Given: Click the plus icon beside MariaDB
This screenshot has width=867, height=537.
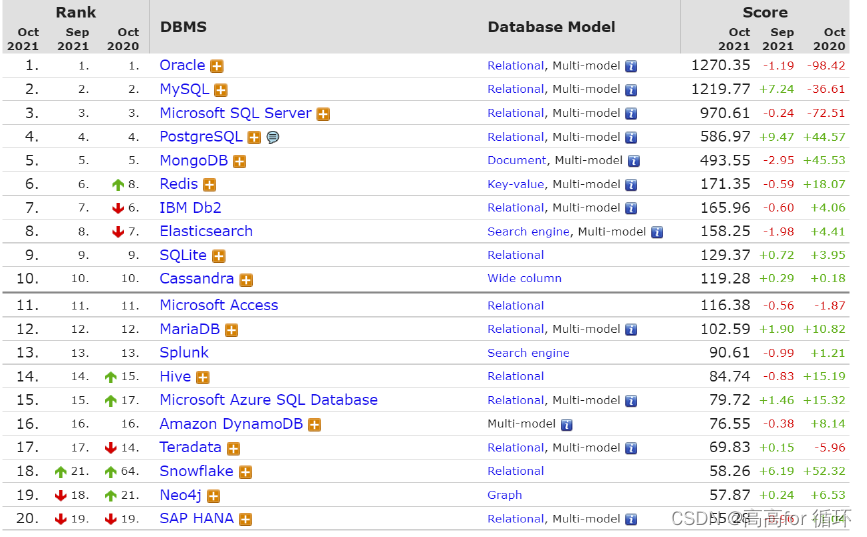Looking at the screenshot, I should pos(232,330).
